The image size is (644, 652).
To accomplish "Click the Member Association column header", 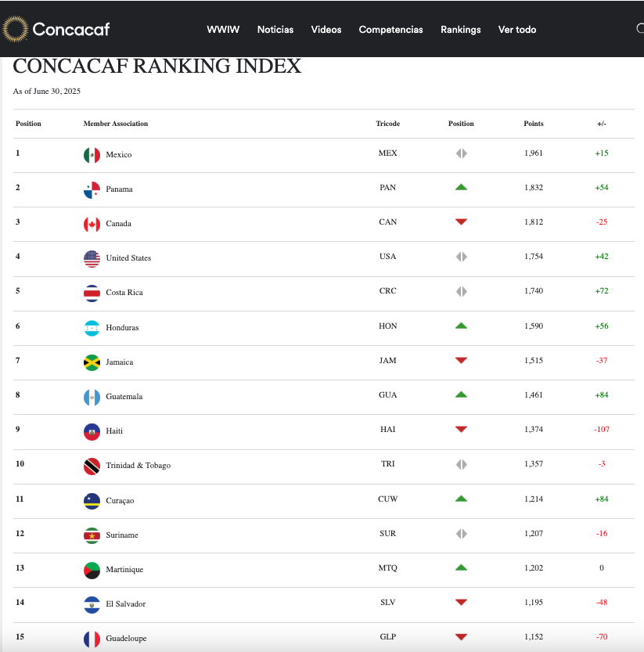I will (x=116, y=124).
